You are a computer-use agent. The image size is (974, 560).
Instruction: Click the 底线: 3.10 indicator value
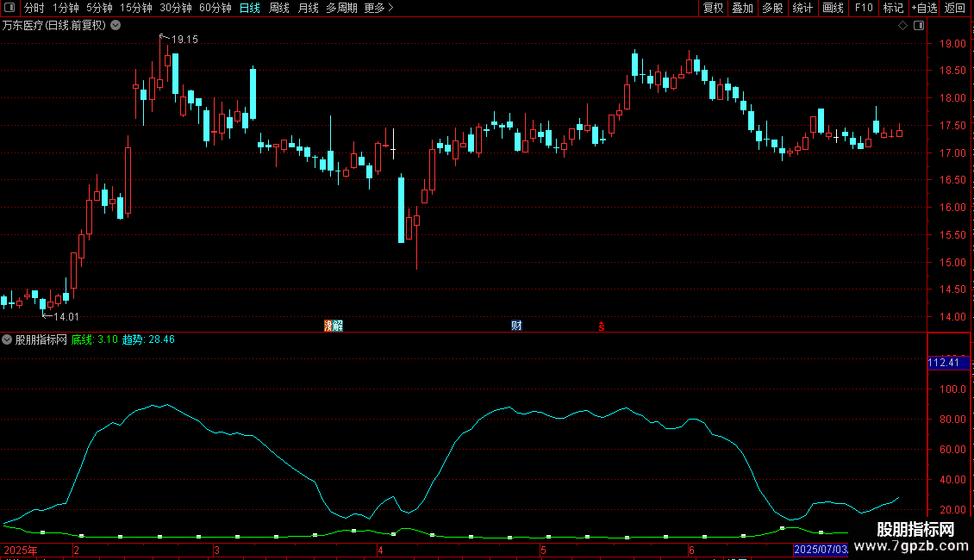click(x=95, y=339)
